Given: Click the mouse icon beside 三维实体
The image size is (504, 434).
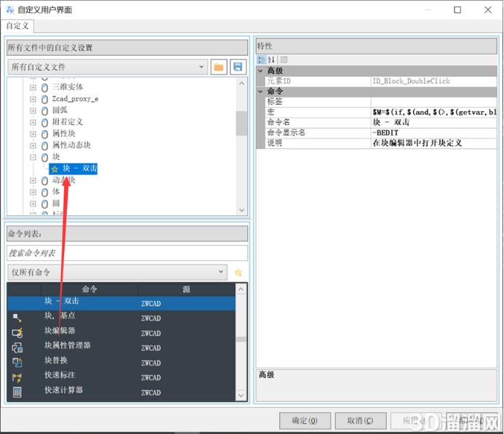Looking at the screenshot, I should tap(44, 87).
